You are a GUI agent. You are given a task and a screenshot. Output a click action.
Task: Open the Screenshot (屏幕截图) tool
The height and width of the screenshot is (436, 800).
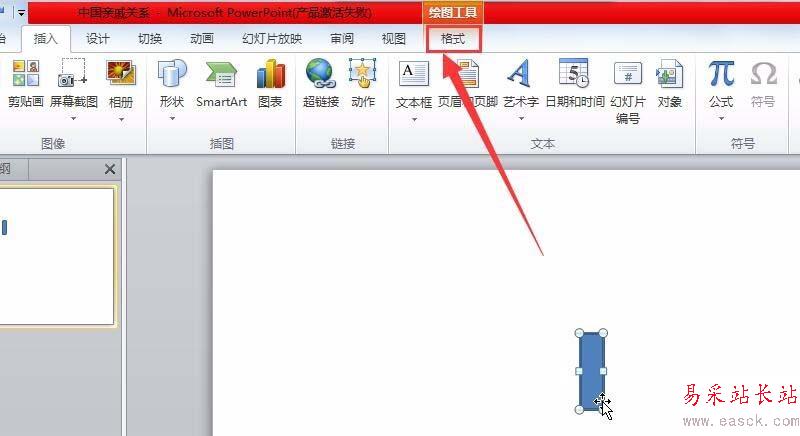pyautogui.click(x=73, y=84)
